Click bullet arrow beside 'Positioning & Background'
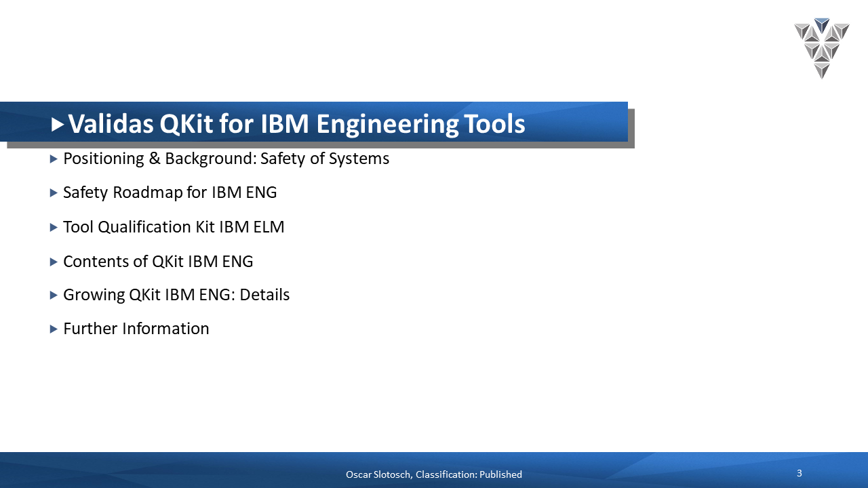Viewport: 868px width, 488px height. tap(54, 159)
